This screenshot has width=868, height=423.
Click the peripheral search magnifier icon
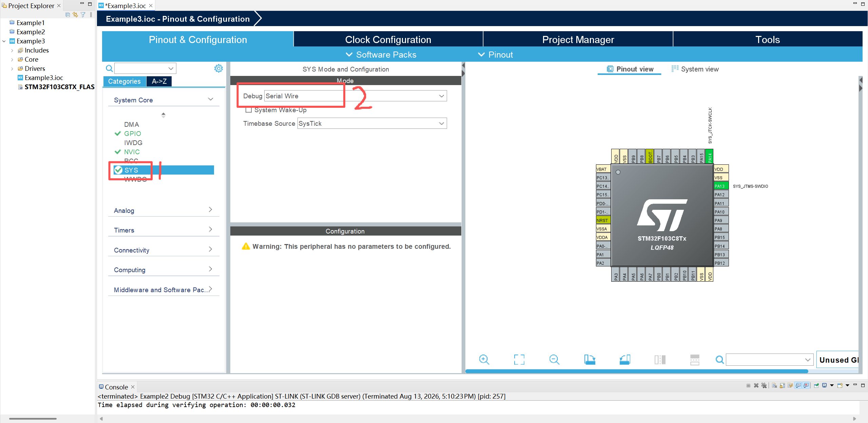coord(109,68)
